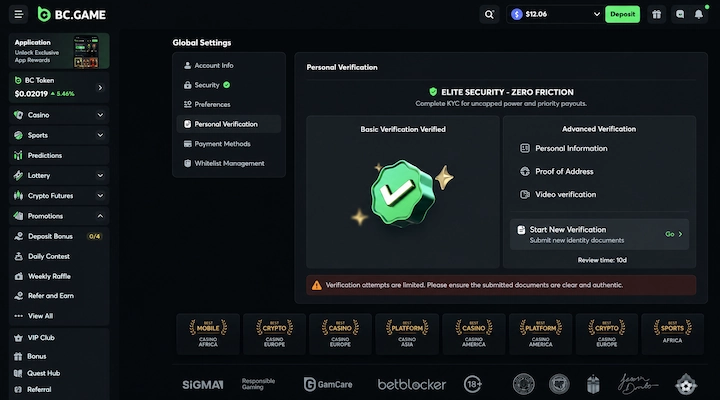
Task: Click Start New Verification
Action: [x=599, y=234]
